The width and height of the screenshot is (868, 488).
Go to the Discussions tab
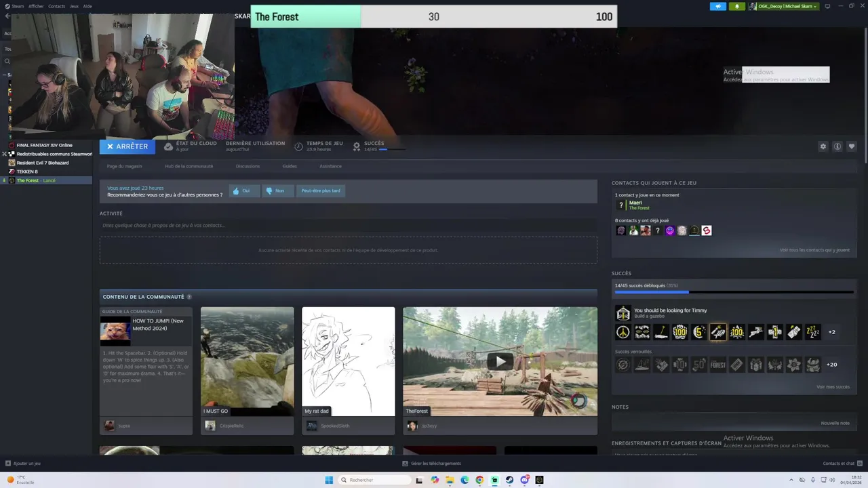[x=248, y=166]
